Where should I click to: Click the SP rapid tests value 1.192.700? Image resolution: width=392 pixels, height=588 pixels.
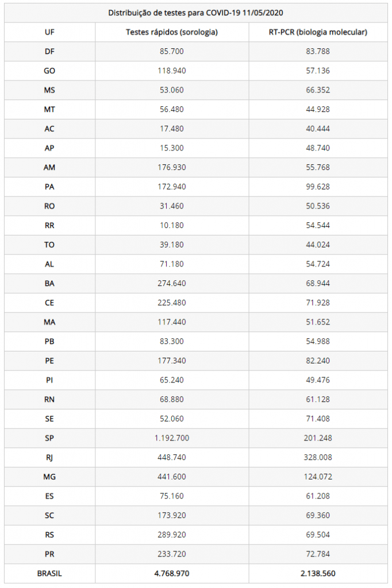[172, 438]
